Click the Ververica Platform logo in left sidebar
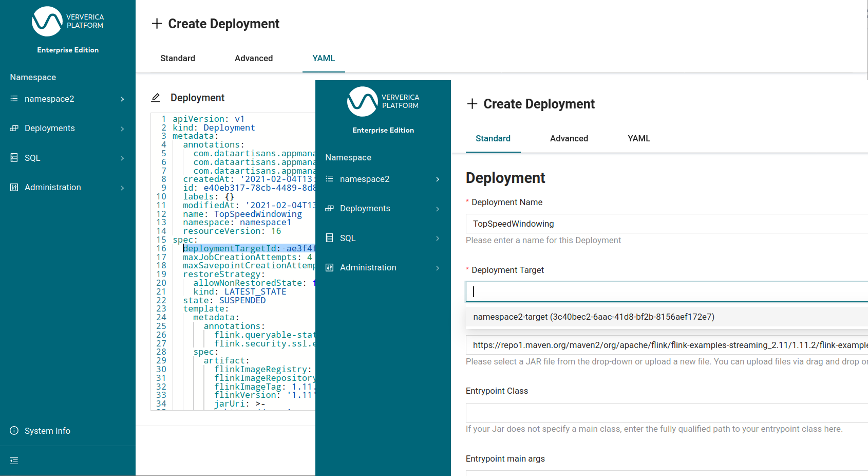The height and width of the screenshot is (476, 868). pos(68,21)
